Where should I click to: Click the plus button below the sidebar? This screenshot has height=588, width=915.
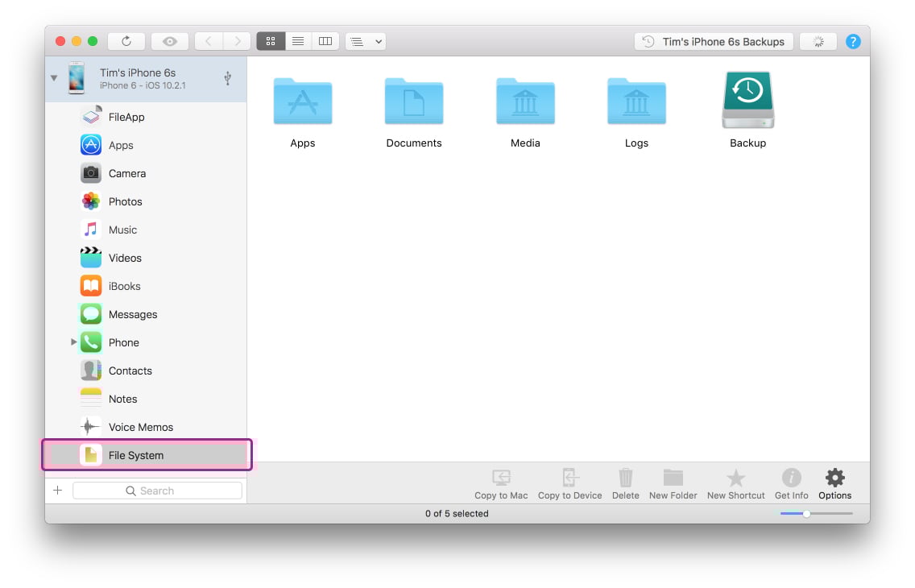(x=58, y=491)
